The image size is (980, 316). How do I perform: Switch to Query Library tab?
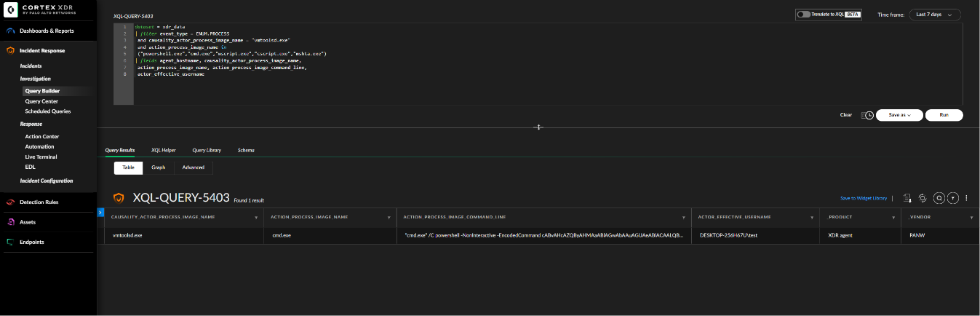207,150
